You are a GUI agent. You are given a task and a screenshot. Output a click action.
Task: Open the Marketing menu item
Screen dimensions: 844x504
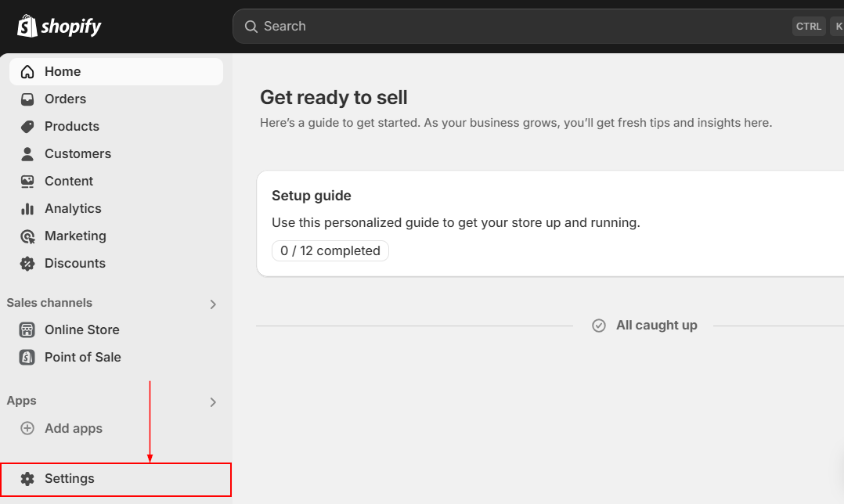point(75,236)
